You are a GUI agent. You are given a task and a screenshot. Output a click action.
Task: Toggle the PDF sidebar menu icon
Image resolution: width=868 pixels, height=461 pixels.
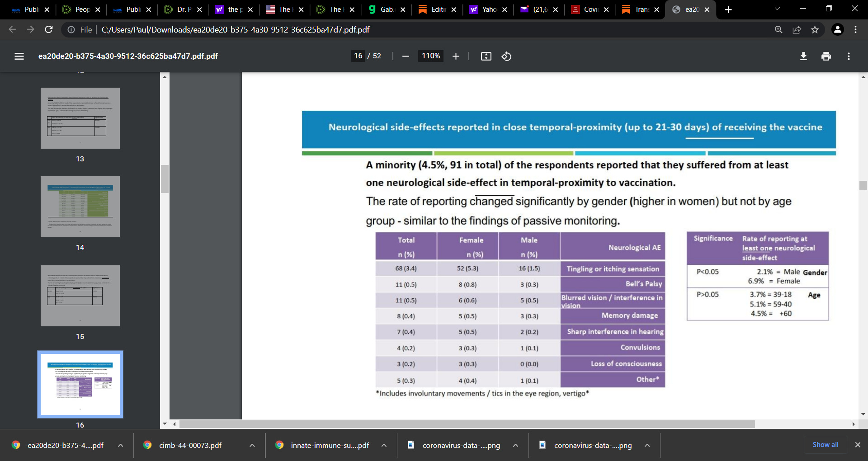(x=19, y=56)
